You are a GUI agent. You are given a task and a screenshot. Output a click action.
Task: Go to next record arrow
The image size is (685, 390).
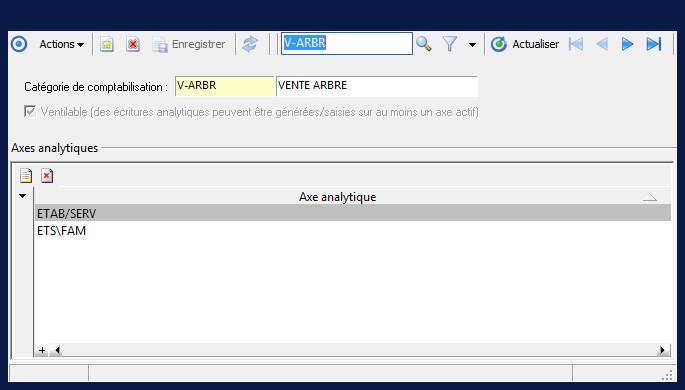coord(627,44)
